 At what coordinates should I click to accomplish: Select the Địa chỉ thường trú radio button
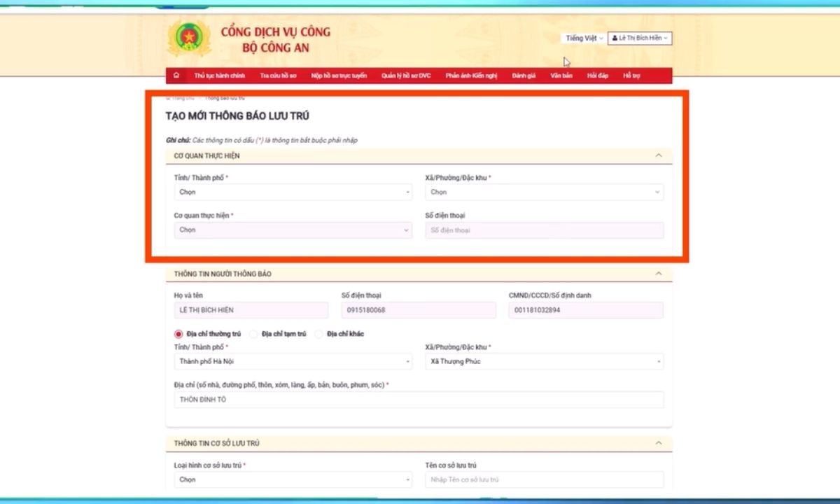coord(178,334)
